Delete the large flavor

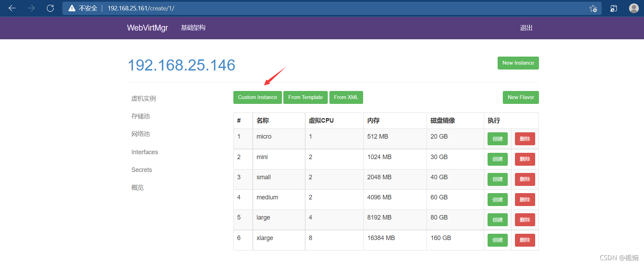(525, 220)
